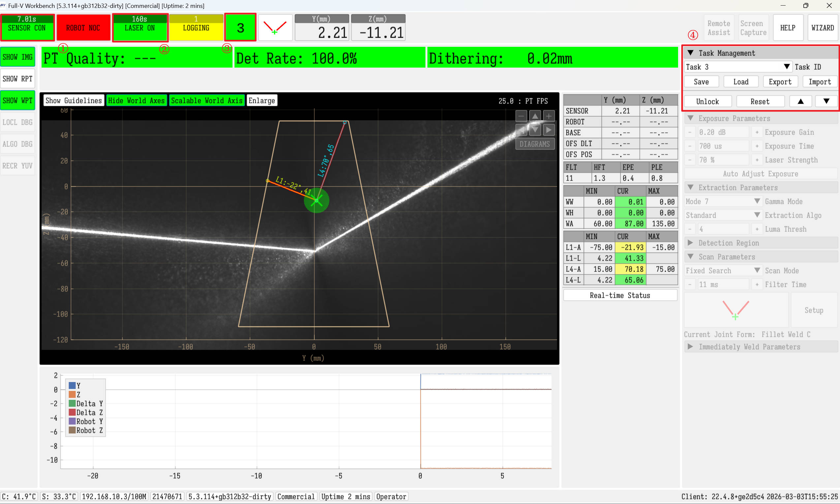
Task: Move task down with the down triangle button
Action: [826, 101]
